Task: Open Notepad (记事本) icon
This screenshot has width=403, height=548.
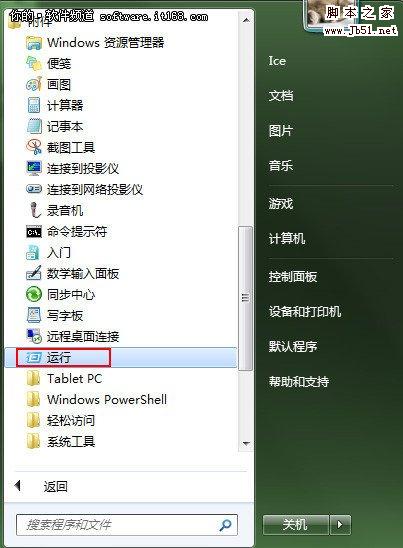Action: point(34,126)
